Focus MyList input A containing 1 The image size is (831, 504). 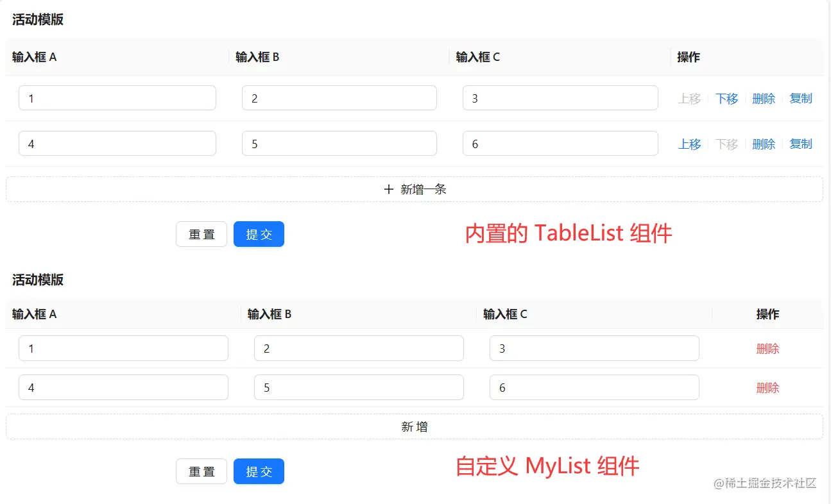pyautogui.click(x=123, y=348)
